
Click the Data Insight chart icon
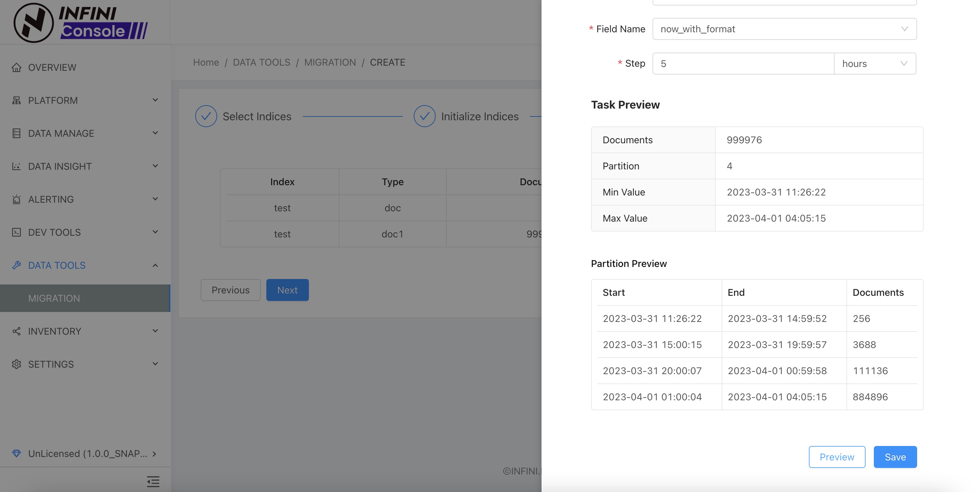[x=16, y=166]
